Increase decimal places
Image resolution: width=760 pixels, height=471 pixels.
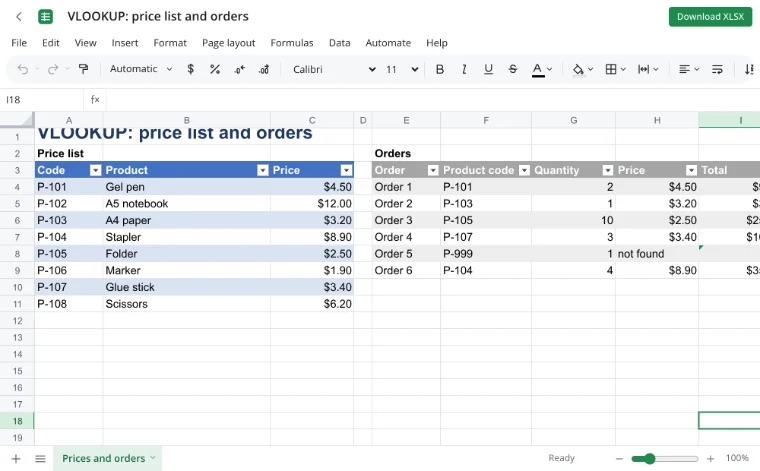click(264, 69)
